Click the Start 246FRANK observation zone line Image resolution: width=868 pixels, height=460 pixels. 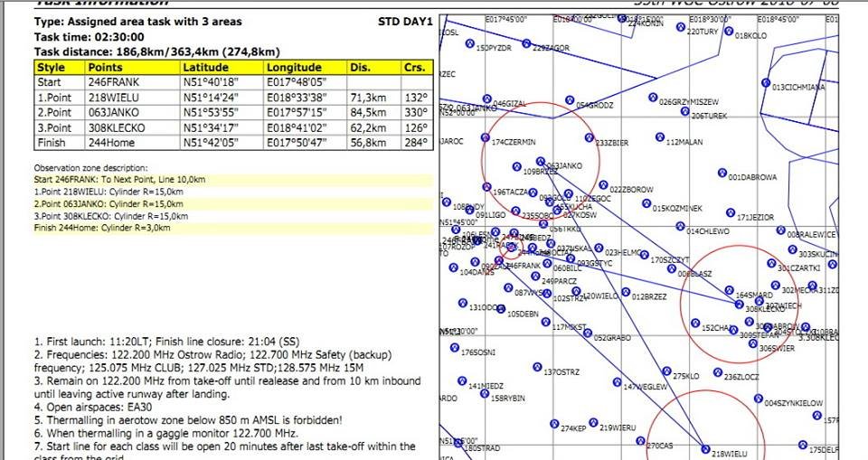click(x=119, y=180)
